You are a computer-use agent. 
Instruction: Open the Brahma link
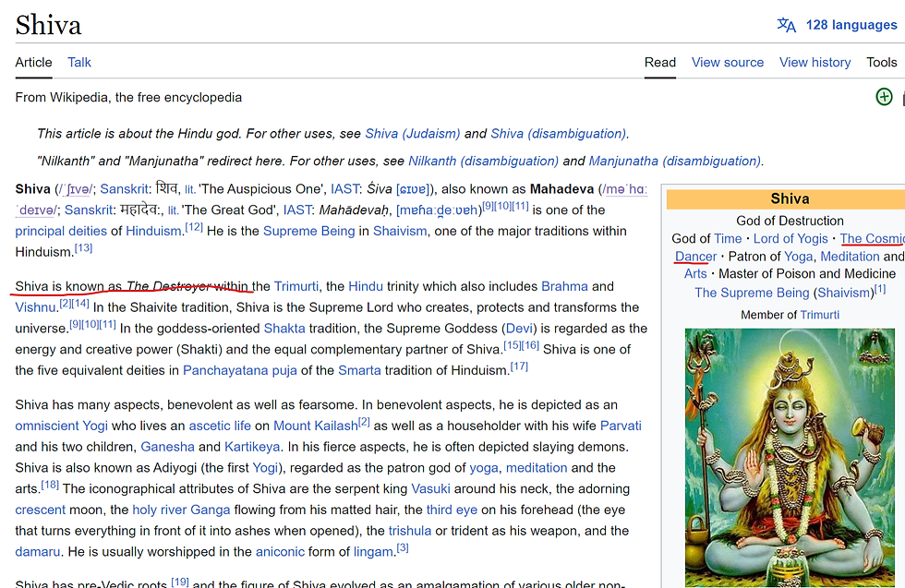tap(564, 287)
